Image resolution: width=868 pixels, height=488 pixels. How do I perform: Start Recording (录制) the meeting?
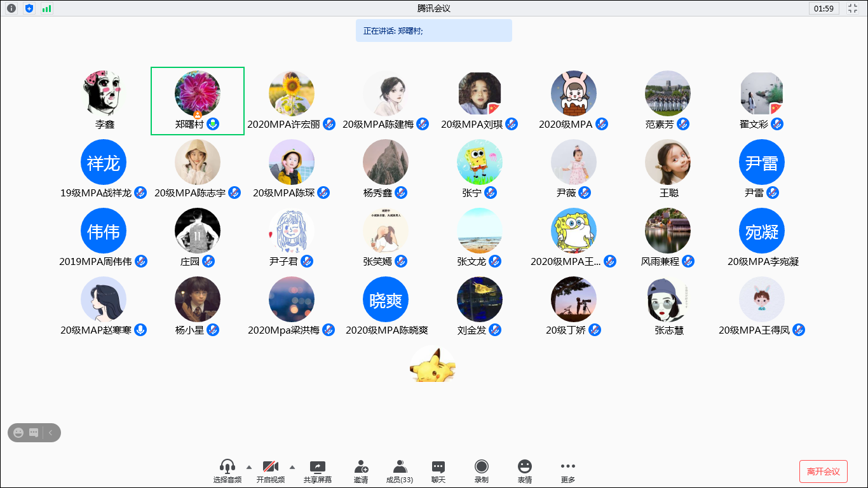click(482, 468)
